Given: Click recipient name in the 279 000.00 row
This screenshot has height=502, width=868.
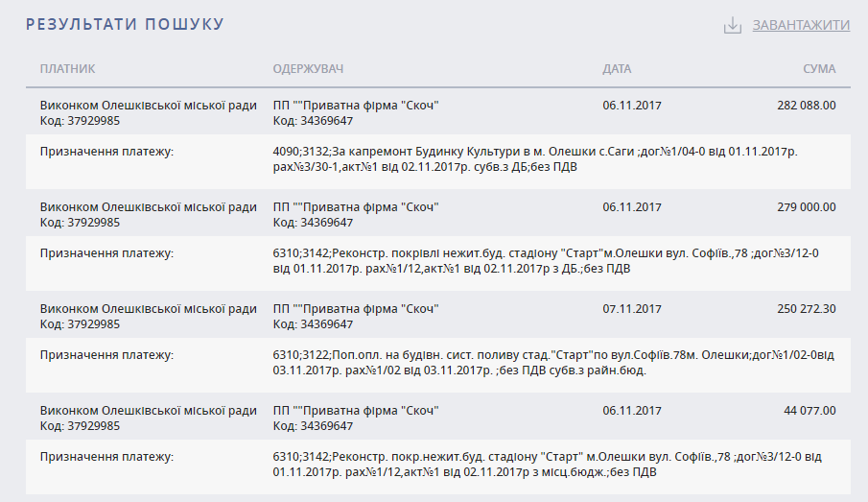Looking at the screenshot, I should click(356, 207).
